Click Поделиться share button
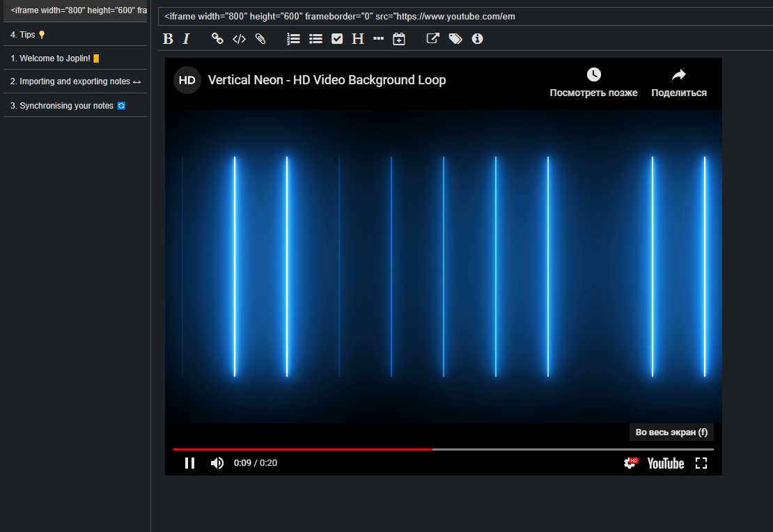The image size is (773, 532). coord(679,83)
